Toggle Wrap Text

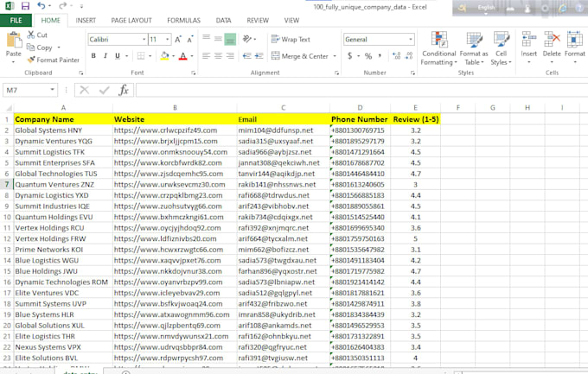click(x=291, y=39)
